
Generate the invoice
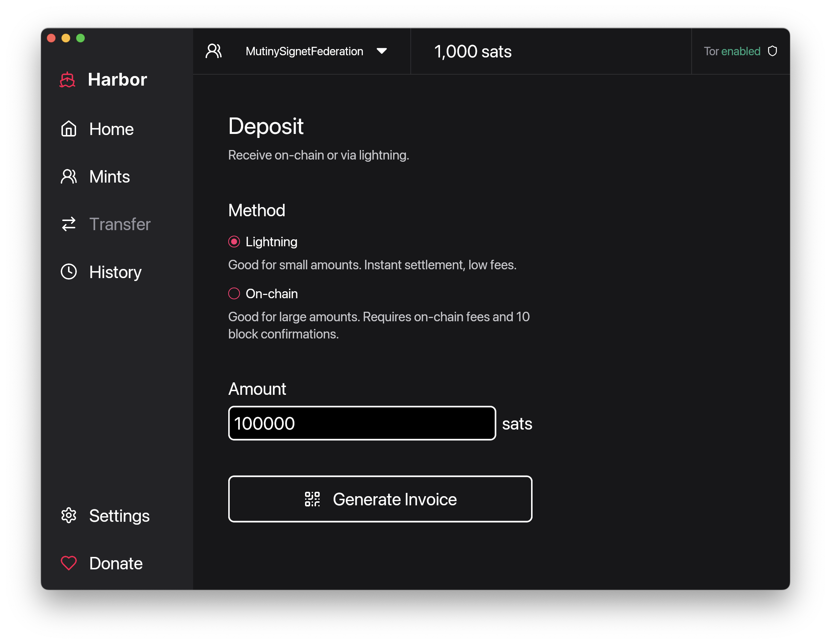(x=380, y=499)
